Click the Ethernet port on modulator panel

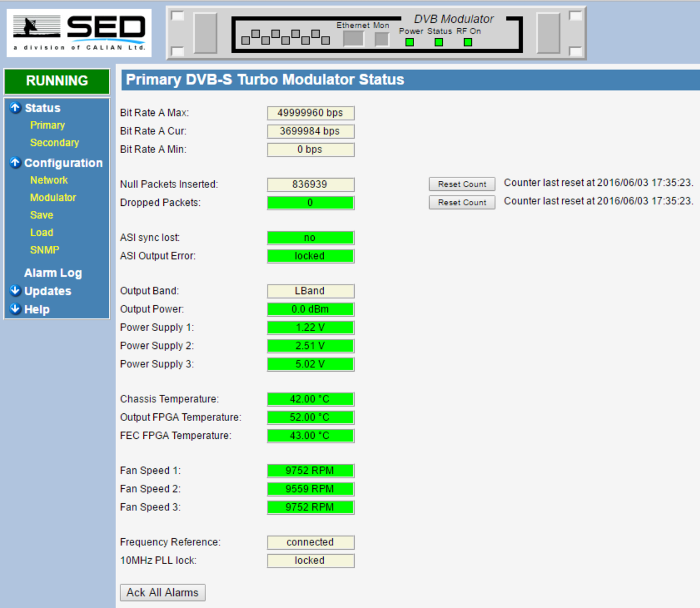coord(353,39)
